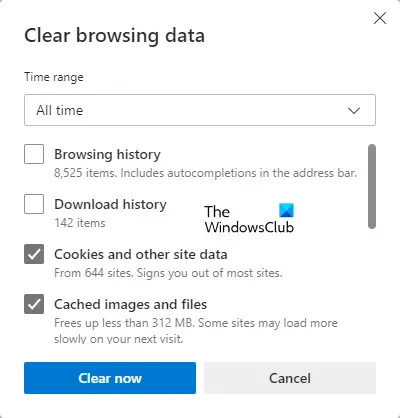This screenshot has width=400, height=418.
Task: Check the Browsing history checkbox
Action: [34, 154]
